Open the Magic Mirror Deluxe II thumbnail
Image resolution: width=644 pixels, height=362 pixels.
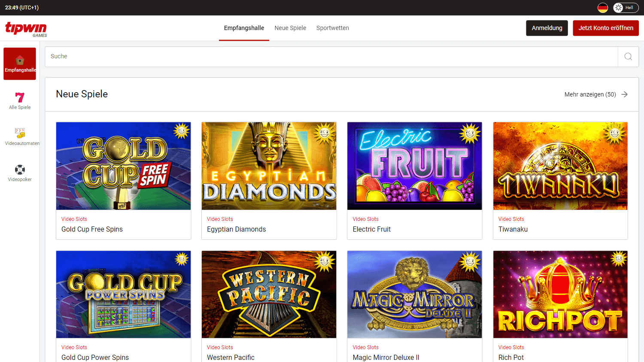(414, 295)
